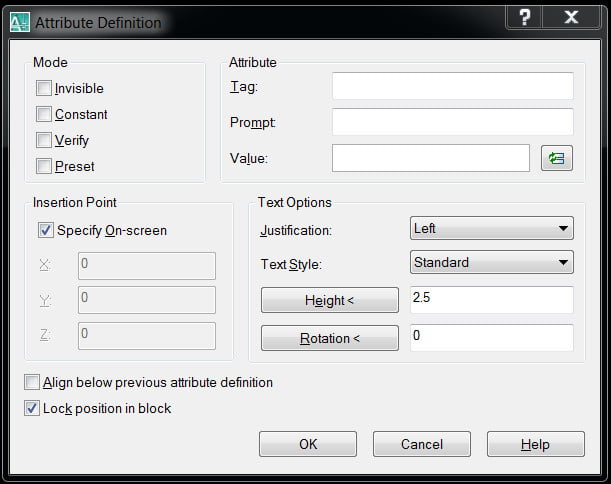Click the Attribute group label

pyautogui.click(x=253, y=62)
